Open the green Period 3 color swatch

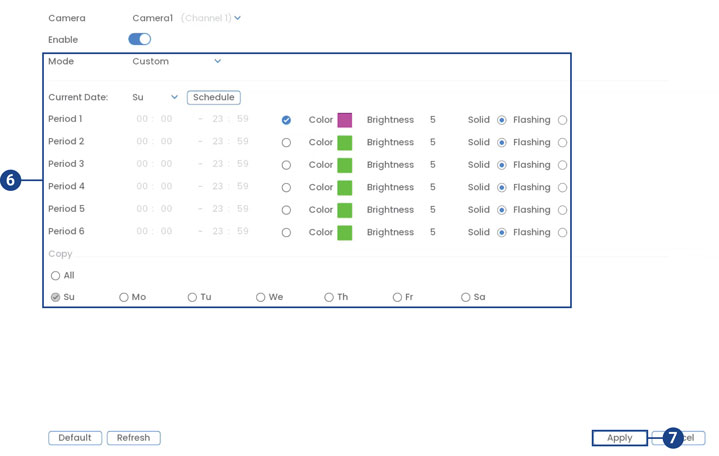pos(345,165)
